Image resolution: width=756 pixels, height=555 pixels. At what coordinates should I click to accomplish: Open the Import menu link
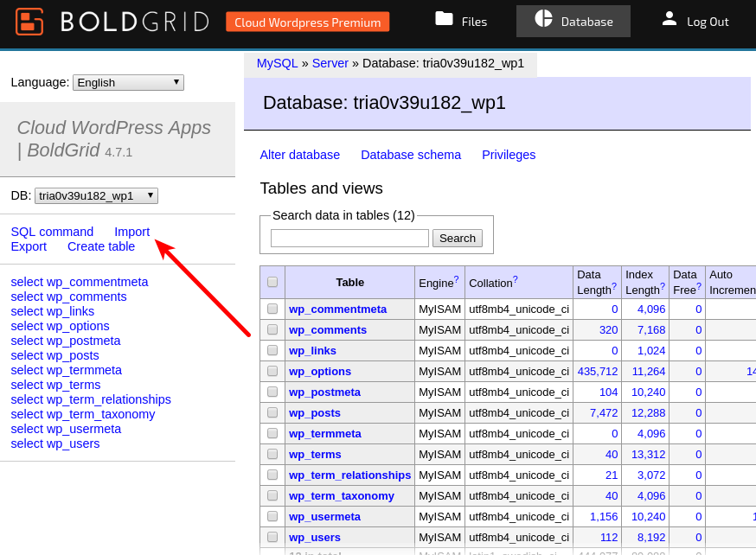(132, 232)
